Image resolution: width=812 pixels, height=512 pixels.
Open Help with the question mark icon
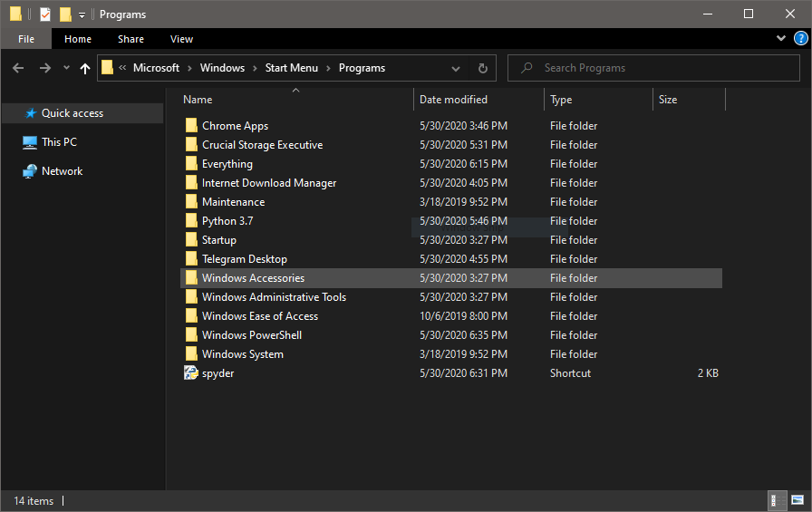(800, 38)
